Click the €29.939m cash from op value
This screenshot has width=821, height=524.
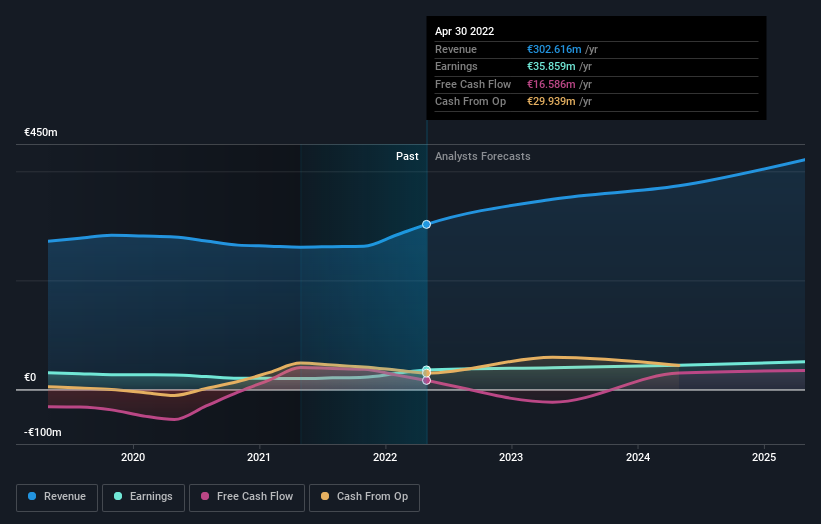[551, 102]
